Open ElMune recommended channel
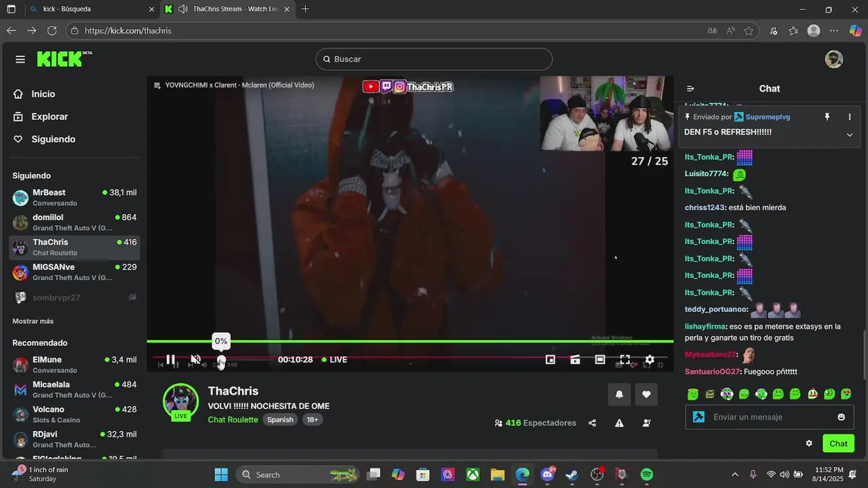This screenshot has height=488, width=868. (x=75, y=365)
